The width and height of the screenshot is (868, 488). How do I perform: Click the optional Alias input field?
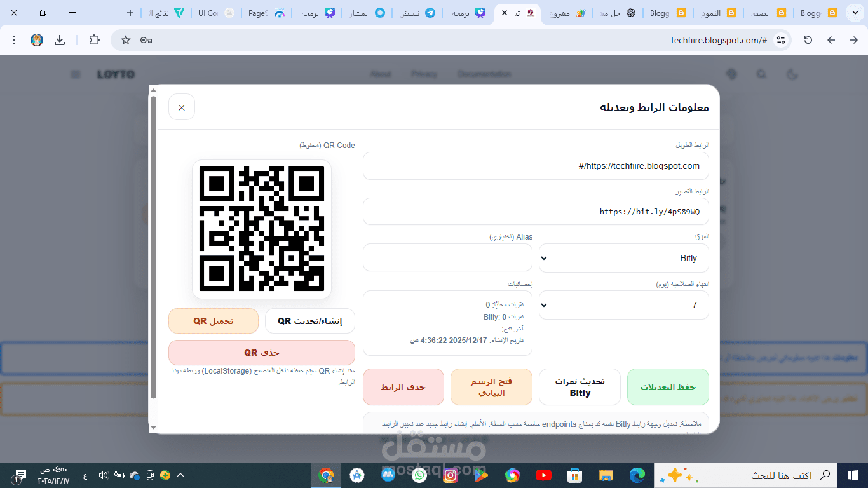point(447,257)
